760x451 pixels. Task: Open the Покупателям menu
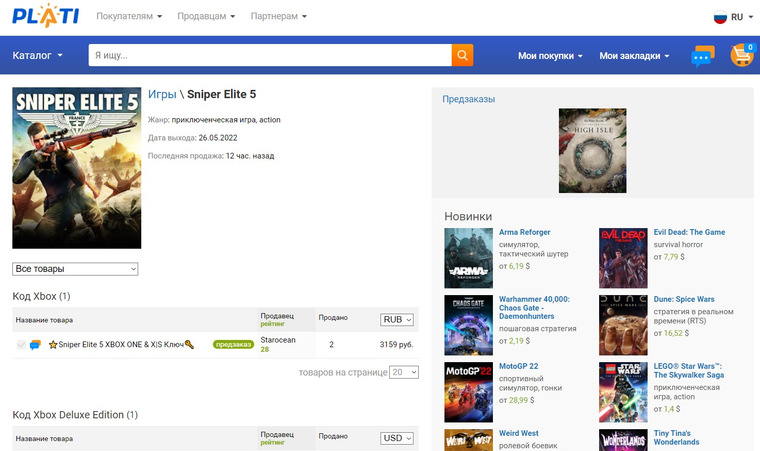(x=129, y=16)
